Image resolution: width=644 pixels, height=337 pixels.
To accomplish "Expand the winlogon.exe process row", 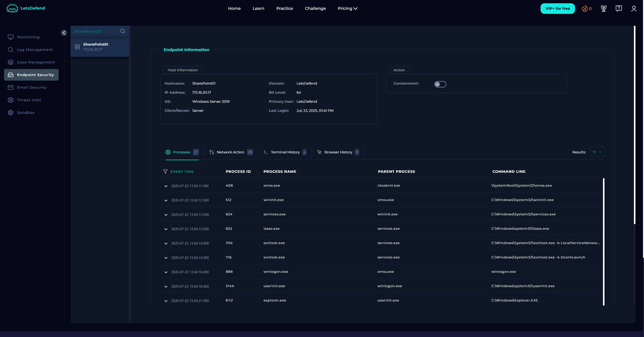I will point(166,272).
